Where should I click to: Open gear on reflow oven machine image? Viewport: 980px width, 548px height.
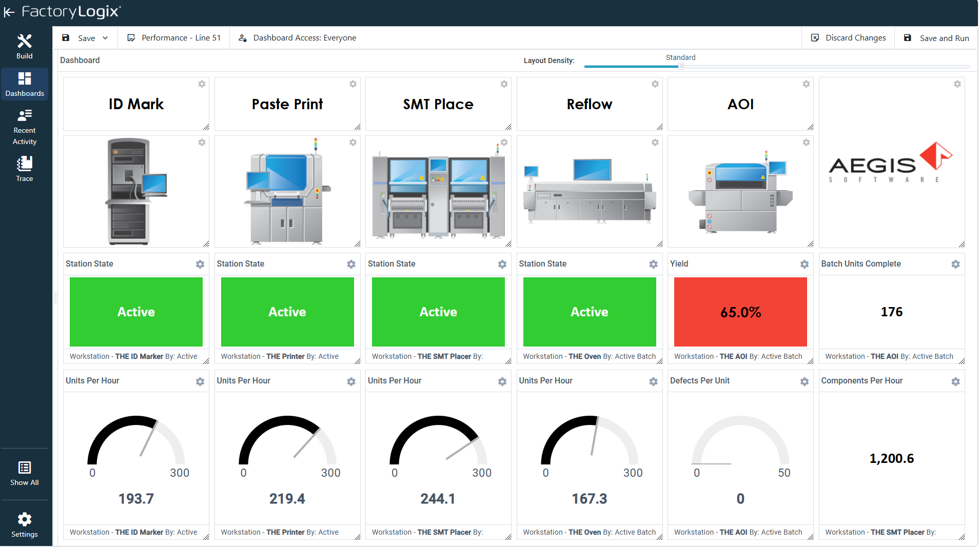[655, 143]
